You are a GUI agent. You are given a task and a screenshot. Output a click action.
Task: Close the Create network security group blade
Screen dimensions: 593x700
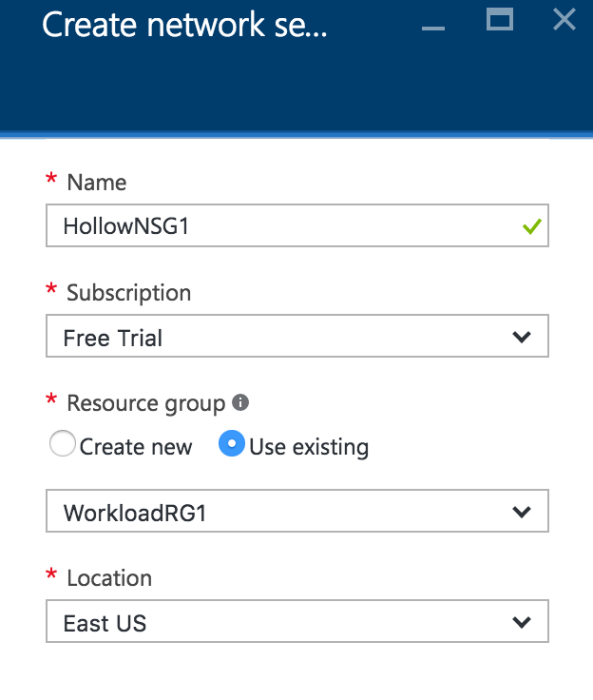(x=564, y=19)
